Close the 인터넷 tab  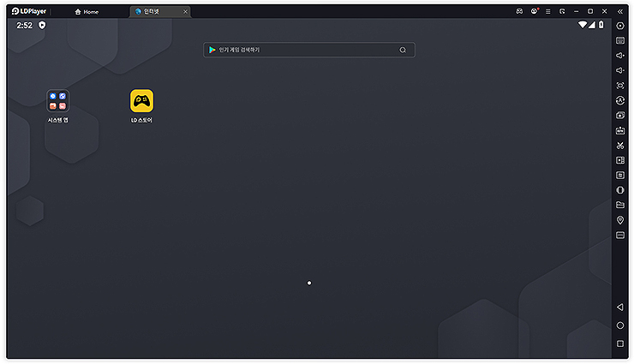click(x=185, y=12)
